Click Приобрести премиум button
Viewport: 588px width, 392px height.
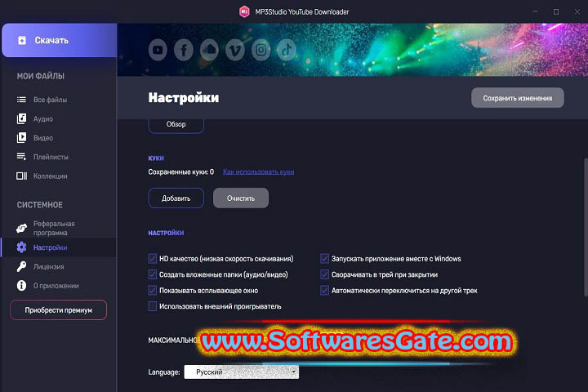pyautogui.click(x=59, y=310)
